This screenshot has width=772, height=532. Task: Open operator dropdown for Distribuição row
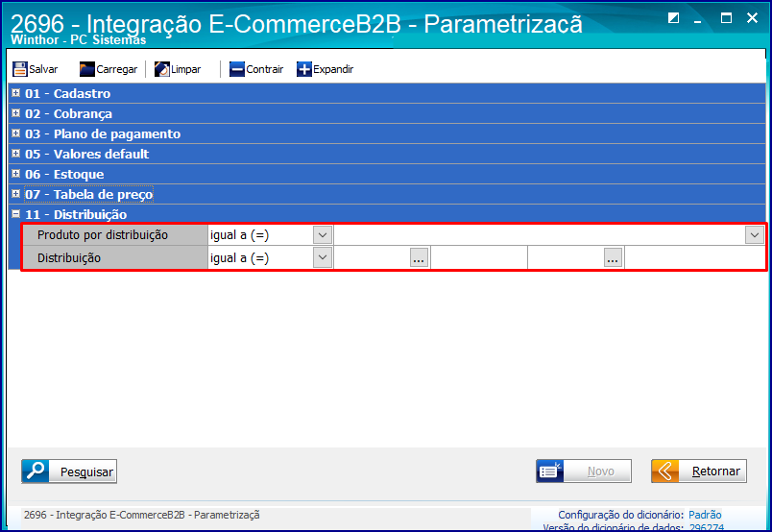(x=323, y=257)
